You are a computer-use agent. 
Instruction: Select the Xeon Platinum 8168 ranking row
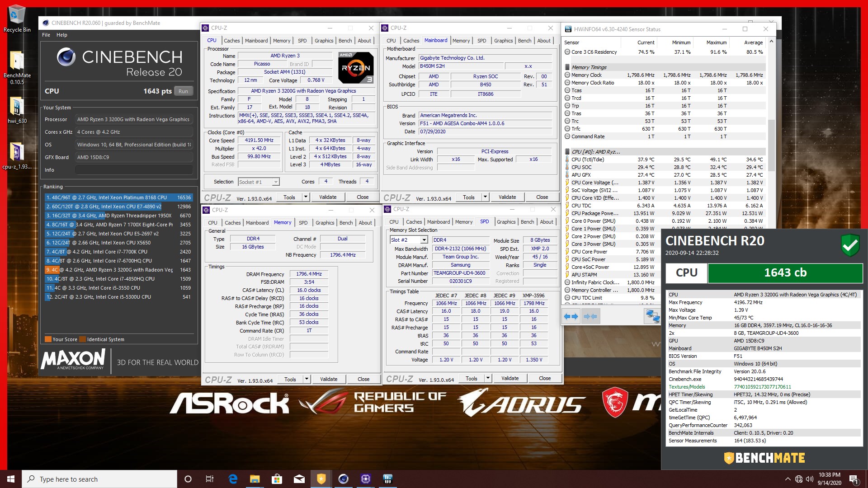coord(119,197)
